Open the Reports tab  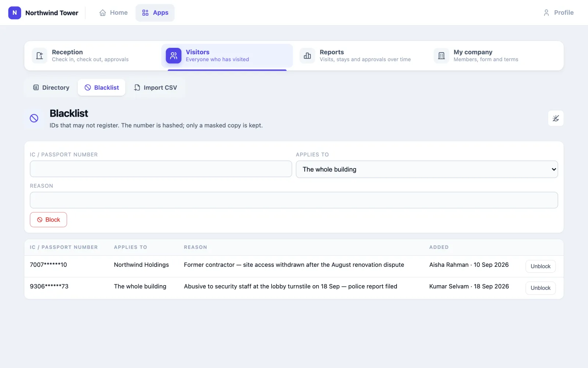tap(361, 56)
